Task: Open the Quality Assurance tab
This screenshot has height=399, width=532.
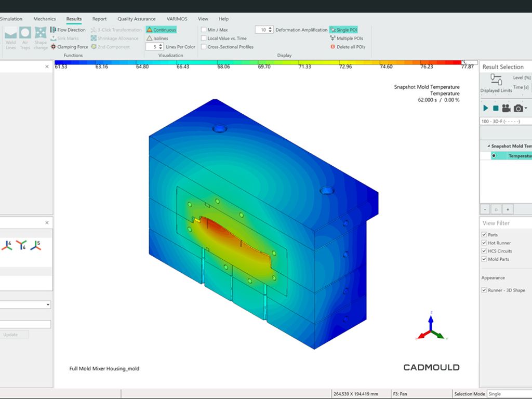Action: coord(137,19)
